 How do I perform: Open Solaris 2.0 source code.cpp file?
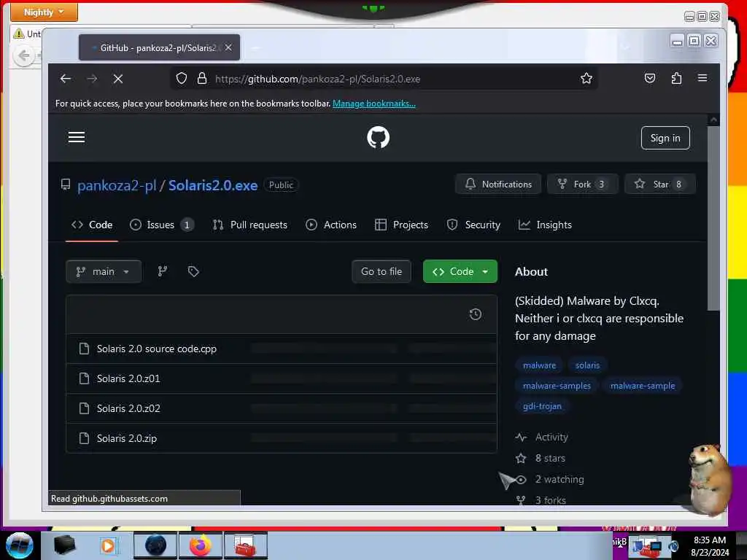pos(157,349)
